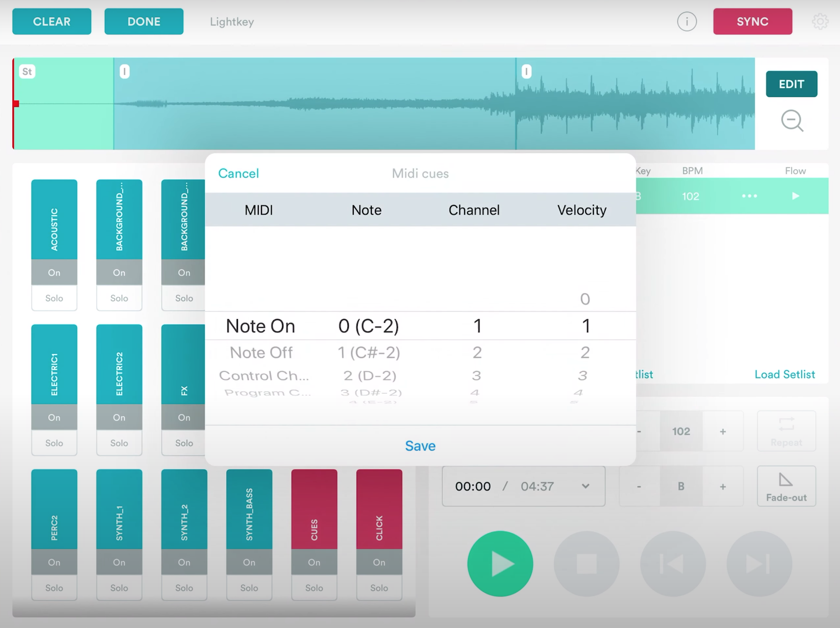Choose channel 2 in Channel picker
The width and height of the screenshot is (840, 628).
coord(476,352)
